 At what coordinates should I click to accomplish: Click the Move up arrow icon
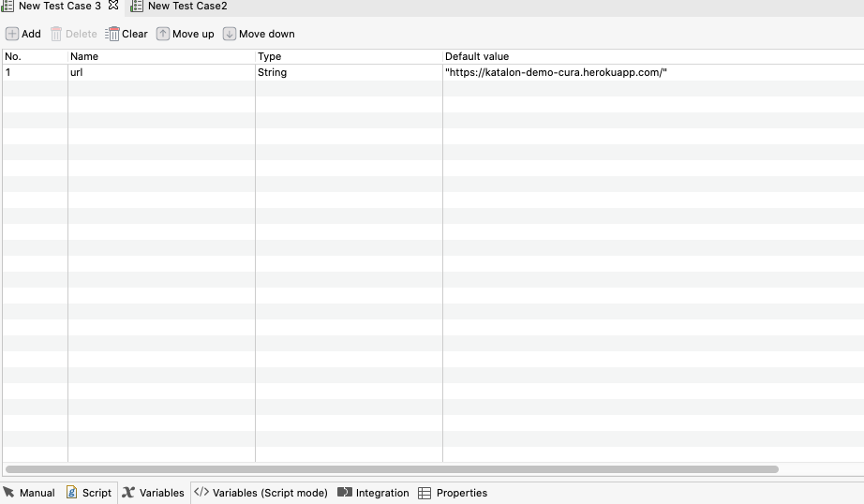coord(162,34)
